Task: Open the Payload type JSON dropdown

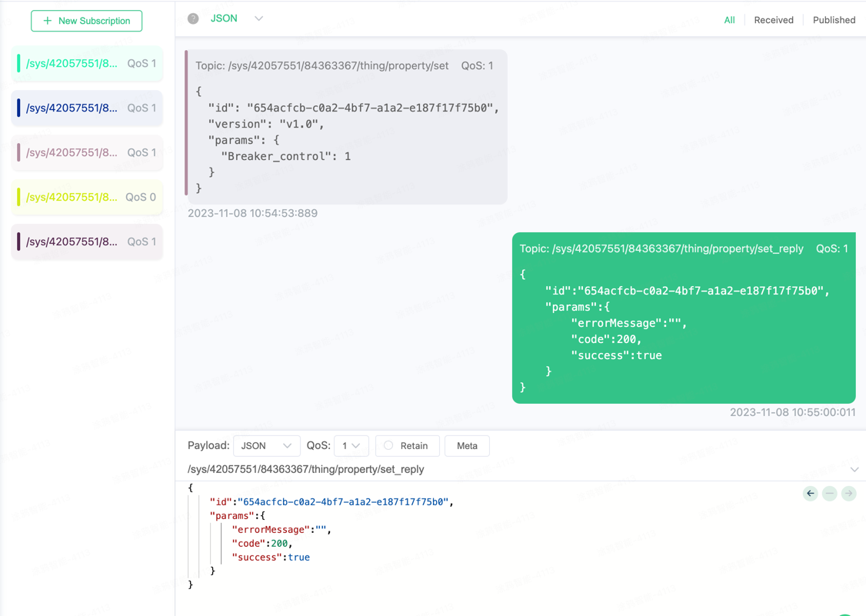Action: (266, 446)
